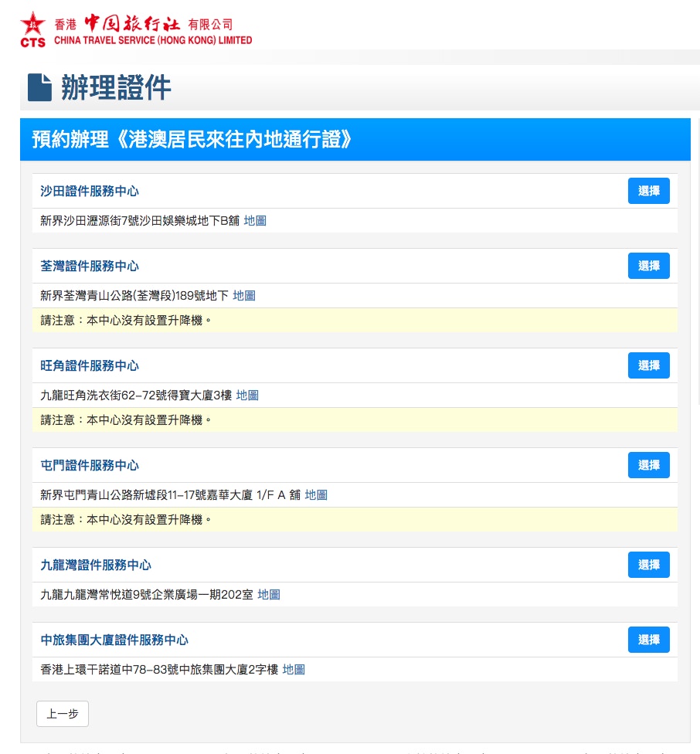
Task: Choose the 旺角證件服務中心 with 選擇
Action: tap(648, 365)
